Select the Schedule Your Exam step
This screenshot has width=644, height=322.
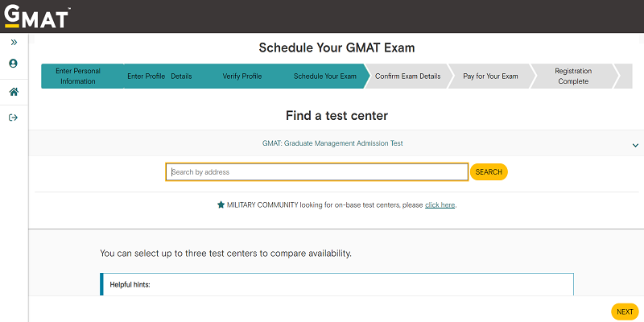pyautogui.click(x=324, y=76)
